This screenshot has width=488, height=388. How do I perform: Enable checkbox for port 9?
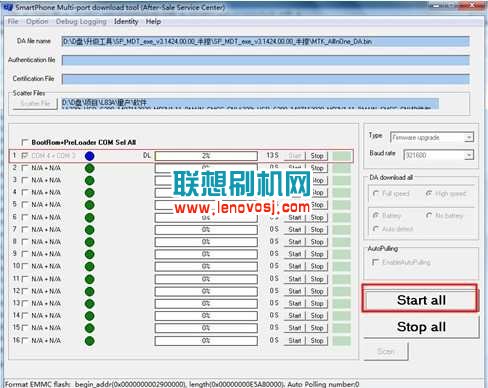[x=24, y=254]
